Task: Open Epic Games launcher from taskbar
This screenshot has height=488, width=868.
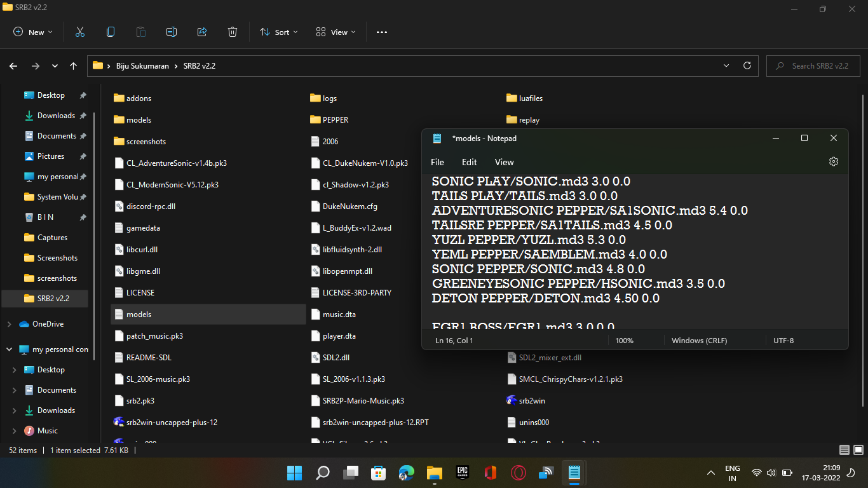Action: click(463, 473)
